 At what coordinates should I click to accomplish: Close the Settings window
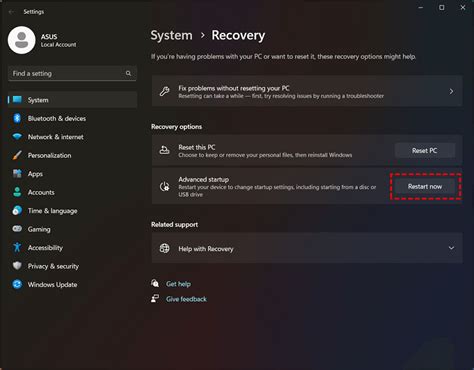(463, 7)
